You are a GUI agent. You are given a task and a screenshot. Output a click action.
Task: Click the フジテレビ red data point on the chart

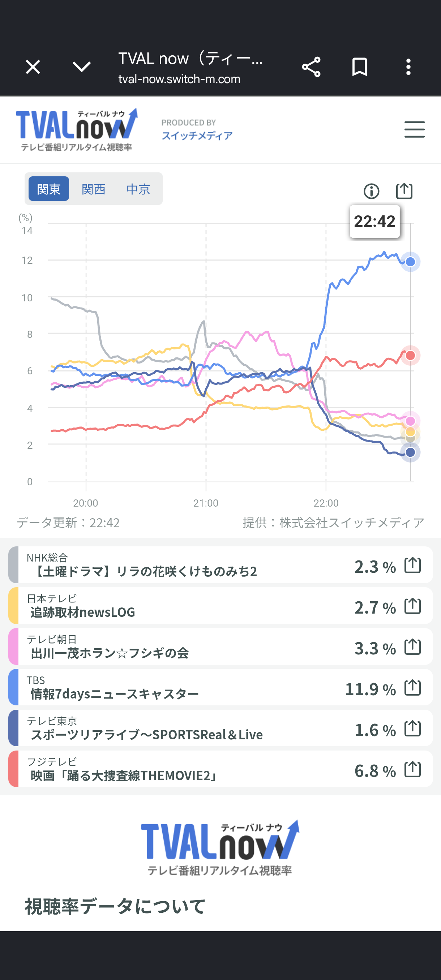click(410, 355)
